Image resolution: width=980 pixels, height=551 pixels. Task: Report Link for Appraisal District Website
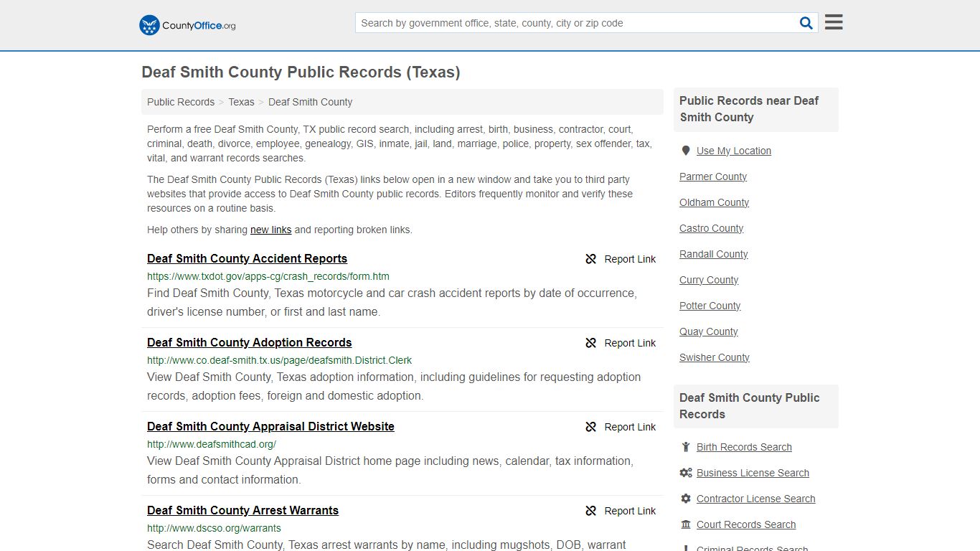coord(630,427)
